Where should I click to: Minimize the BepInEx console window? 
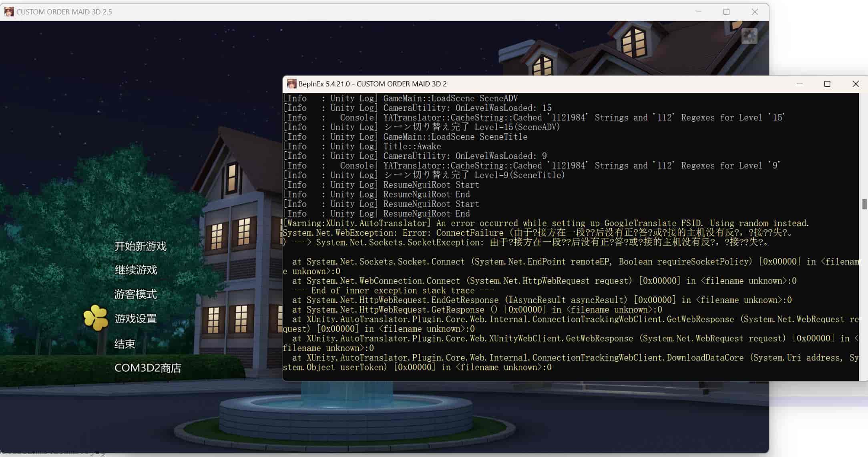click(800, 84)
